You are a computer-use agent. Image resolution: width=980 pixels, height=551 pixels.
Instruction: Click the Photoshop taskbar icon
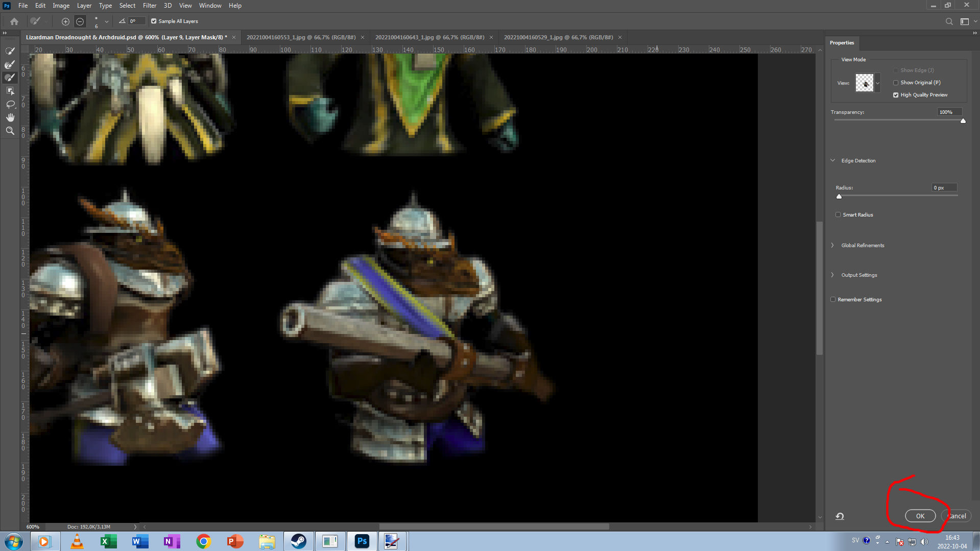click(x=362, y=541)
